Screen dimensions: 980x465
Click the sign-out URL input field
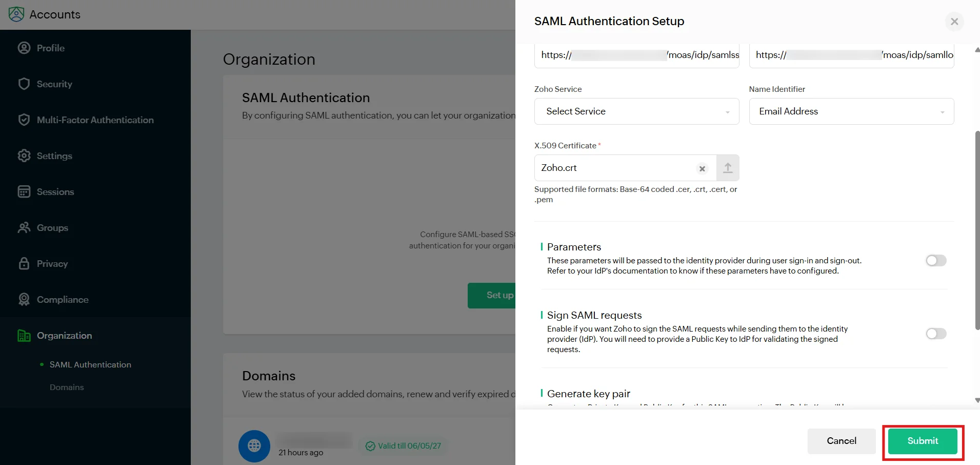(x=851, y=55)
